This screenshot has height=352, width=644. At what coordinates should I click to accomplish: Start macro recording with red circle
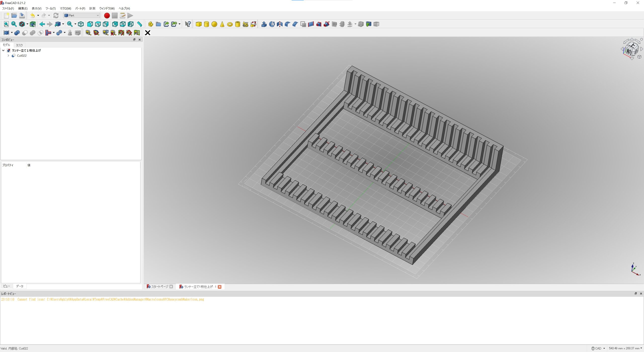(107, 16)
